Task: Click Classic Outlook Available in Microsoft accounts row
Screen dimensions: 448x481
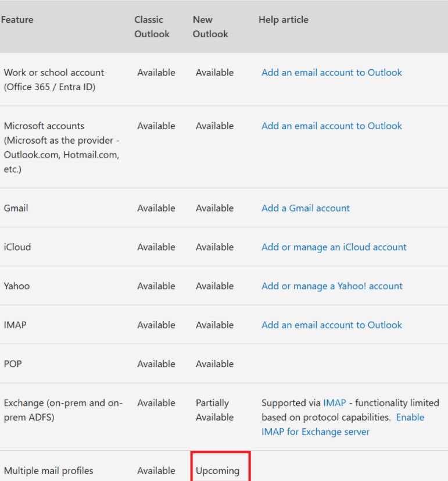Action: point(156,126)
